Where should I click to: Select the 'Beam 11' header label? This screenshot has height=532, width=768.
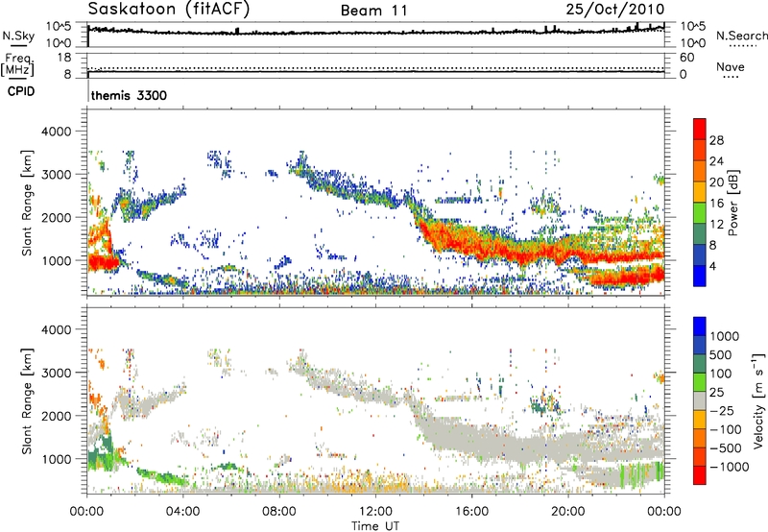pos(373,11)
